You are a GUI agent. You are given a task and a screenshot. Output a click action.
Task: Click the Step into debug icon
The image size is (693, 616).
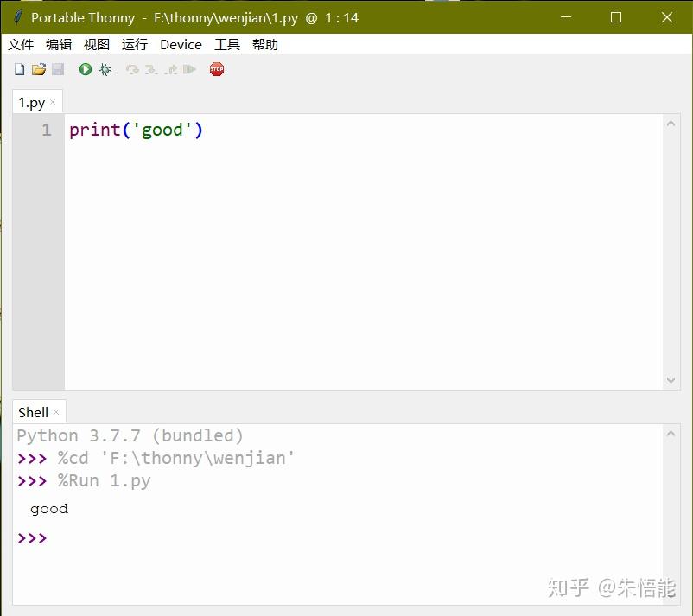tap(151, 69)
